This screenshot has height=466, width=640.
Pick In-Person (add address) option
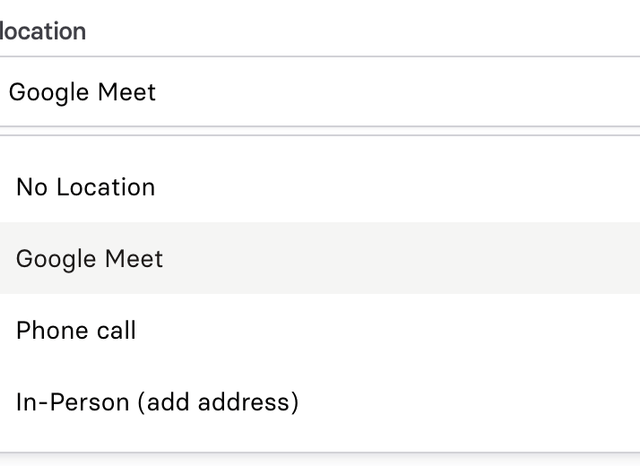157,403
